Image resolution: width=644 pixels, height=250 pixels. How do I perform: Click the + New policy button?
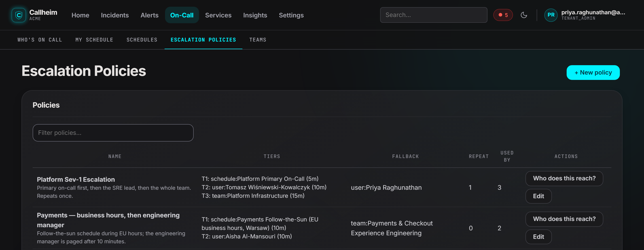593,73
